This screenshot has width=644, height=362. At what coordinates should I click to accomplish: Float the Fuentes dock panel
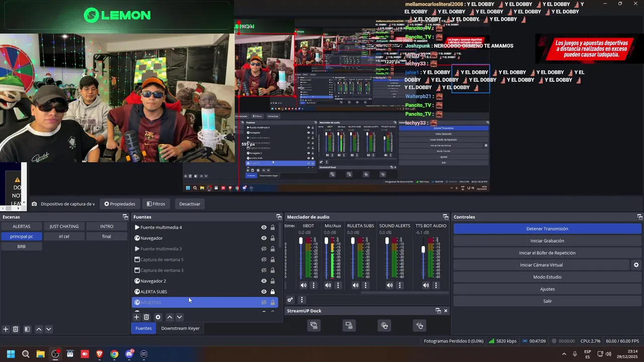coord(279,217)
